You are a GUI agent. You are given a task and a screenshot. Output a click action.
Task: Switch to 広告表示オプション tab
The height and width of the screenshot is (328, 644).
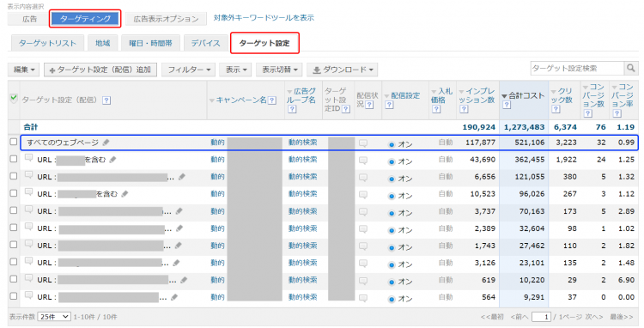coord(166,19)
